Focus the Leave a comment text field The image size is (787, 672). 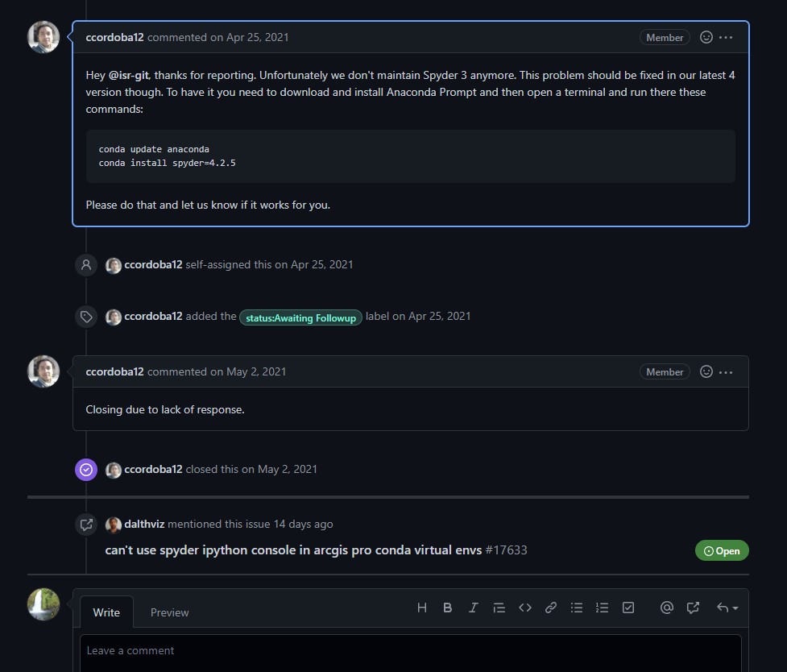[410, 651]
